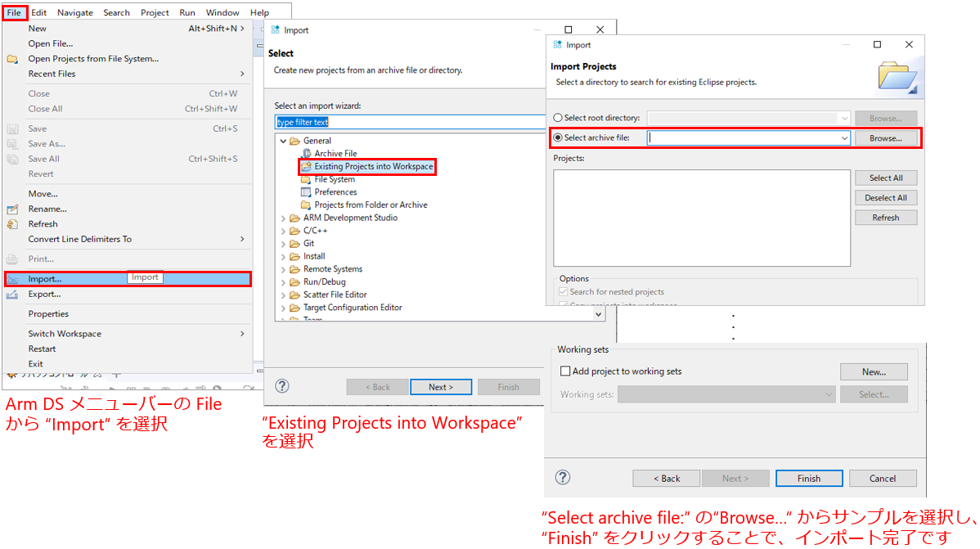The height and width of the screenshot is (549, 980).
Task: Select the 'Select archive file' radio button
Action: pyautogui.click(x=559, y=138)
